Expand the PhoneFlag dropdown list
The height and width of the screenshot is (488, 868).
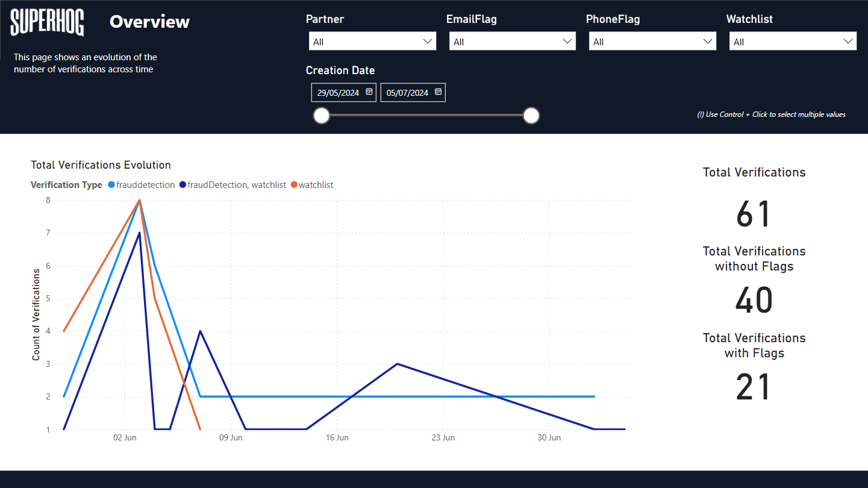tap(652, 42)
